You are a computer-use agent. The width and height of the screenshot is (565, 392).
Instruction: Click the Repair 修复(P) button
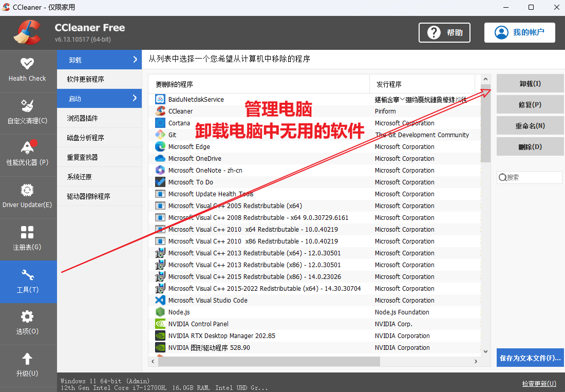pos(530,104)
